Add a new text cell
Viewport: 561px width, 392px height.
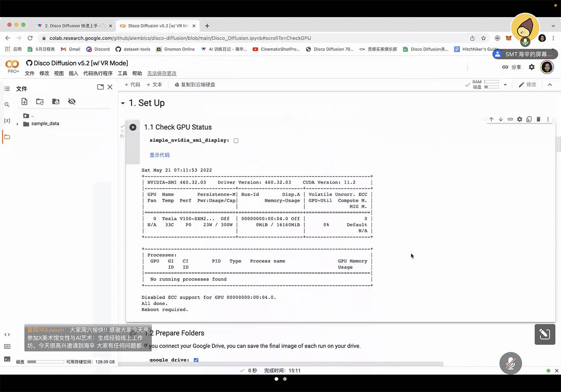pyautogui.click(x=154, y=85)
